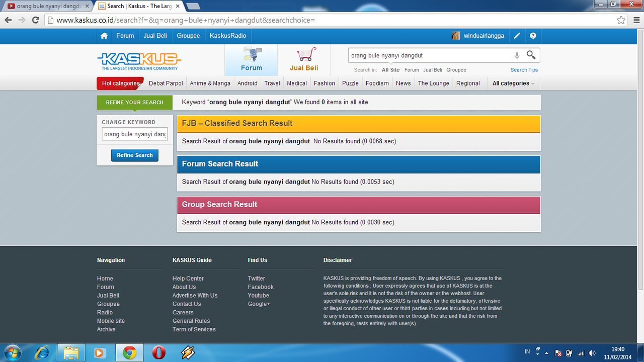Open Fashion category

coord(325,83)
